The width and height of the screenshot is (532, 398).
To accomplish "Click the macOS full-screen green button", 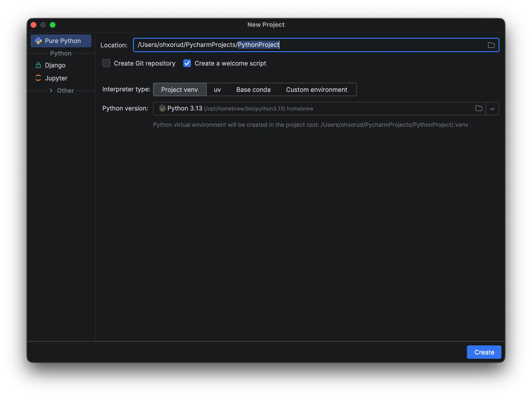I will coord(53,25).
